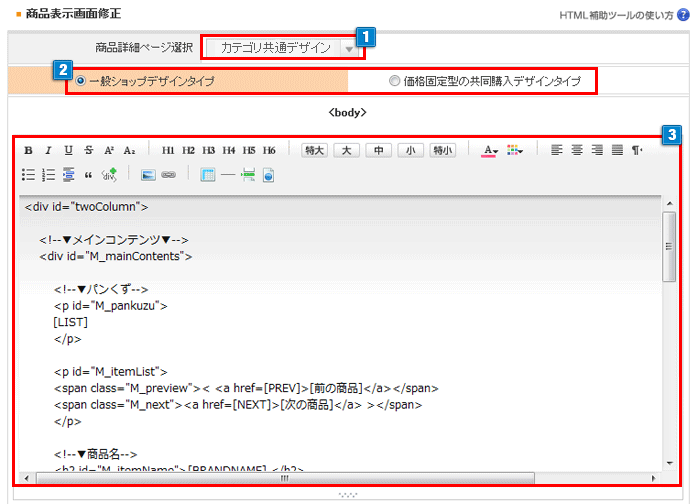Apply strikethrough formatting
The width and height of the screenshot is (698, 504).
pos(89,150)
